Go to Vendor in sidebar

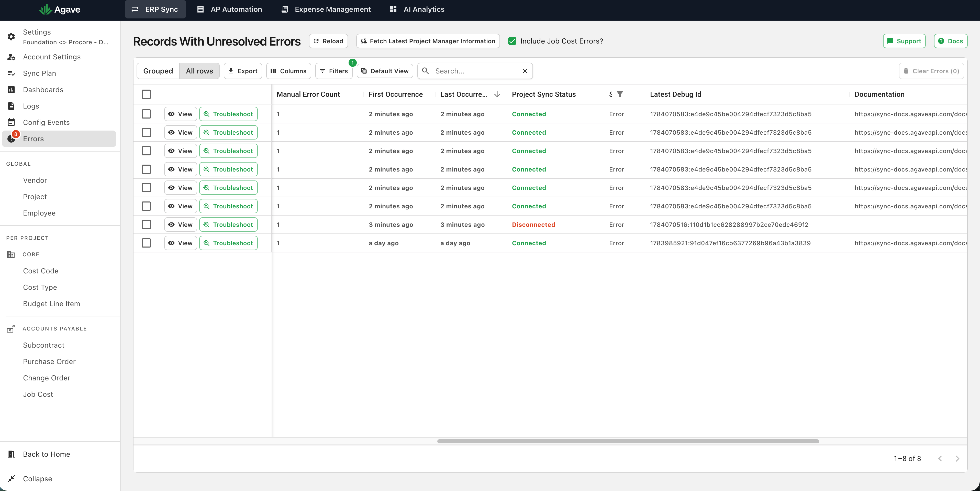[35, 180]
